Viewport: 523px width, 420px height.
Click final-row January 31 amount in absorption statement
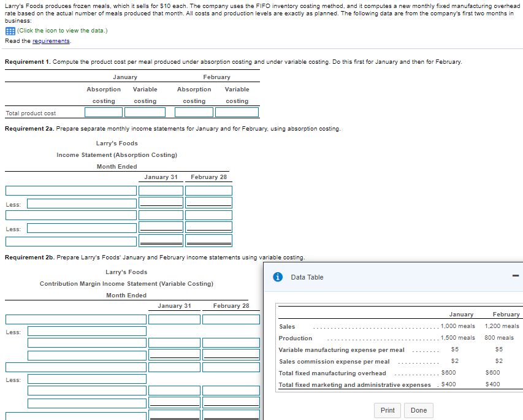click(161, 240)
